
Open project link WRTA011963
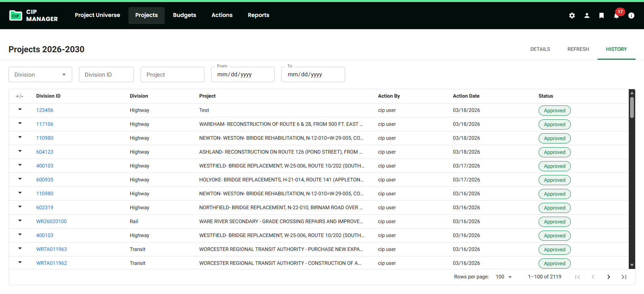coord(52,249)
